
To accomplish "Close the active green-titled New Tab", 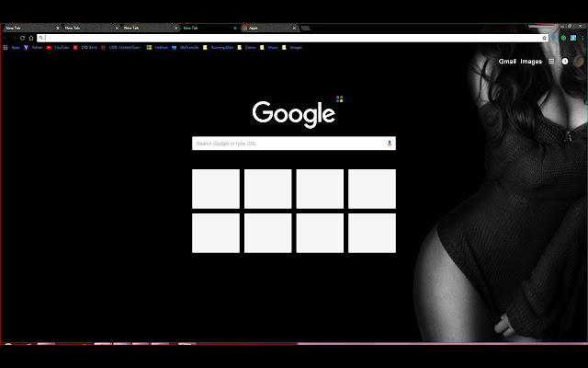I will [x=235, y=29].
